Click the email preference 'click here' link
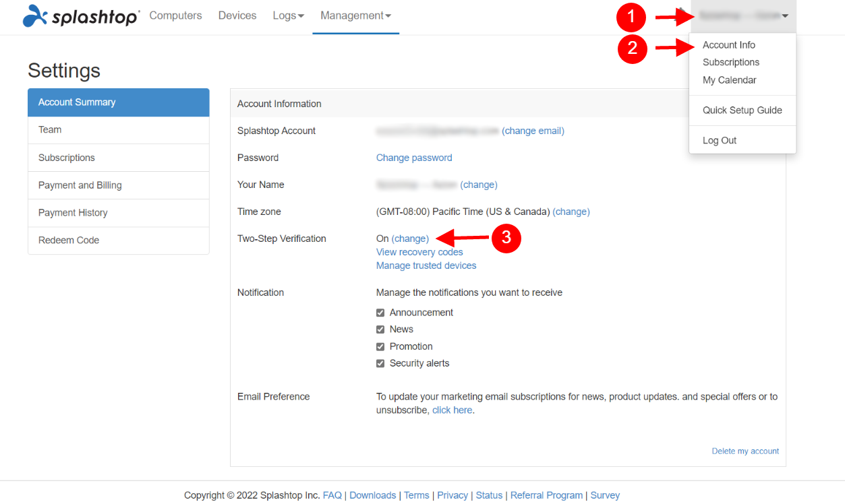 pos(452,410)
